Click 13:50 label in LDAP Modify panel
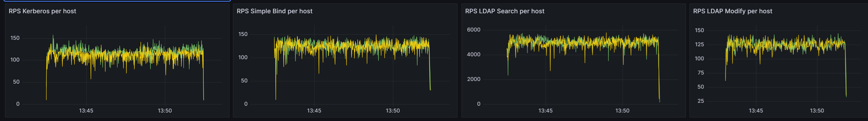Image resolution: width=868 pixels, height=121 pixels. (817, 110)
